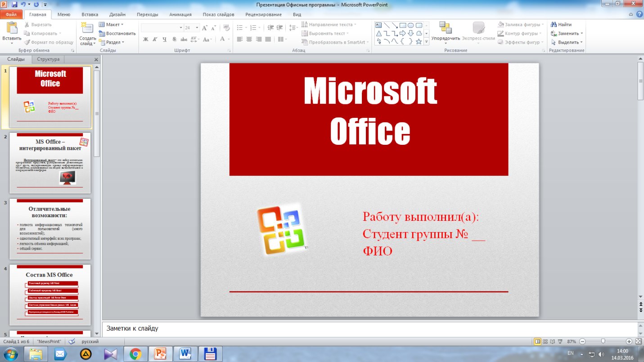
Task: Click the Вставить (Paste) clipboard icon
Action: (12, 28)
